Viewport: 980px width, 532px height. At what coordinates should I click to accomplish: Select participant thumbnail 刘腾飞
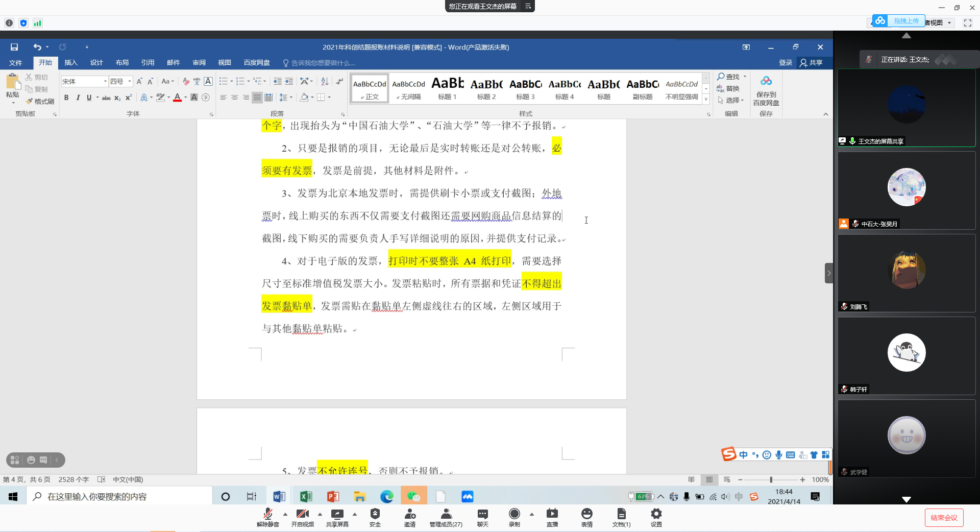tap(906, 273)
